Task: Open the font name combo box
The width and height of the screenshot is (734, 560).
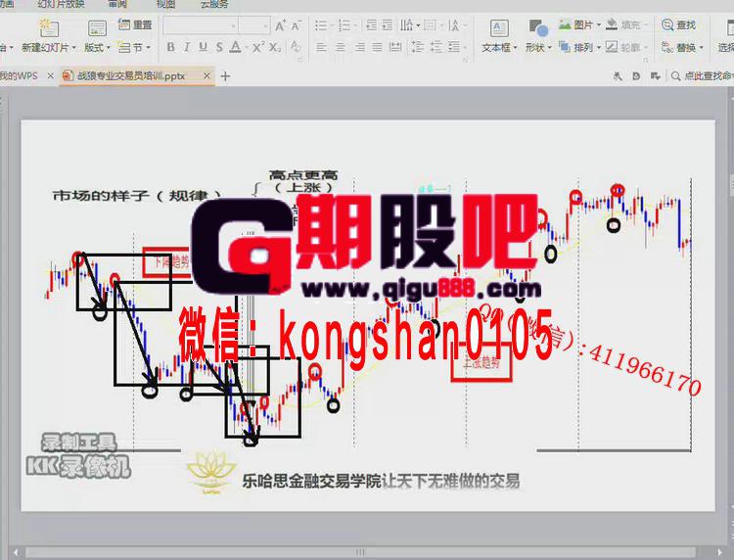Action: point(201,25)
